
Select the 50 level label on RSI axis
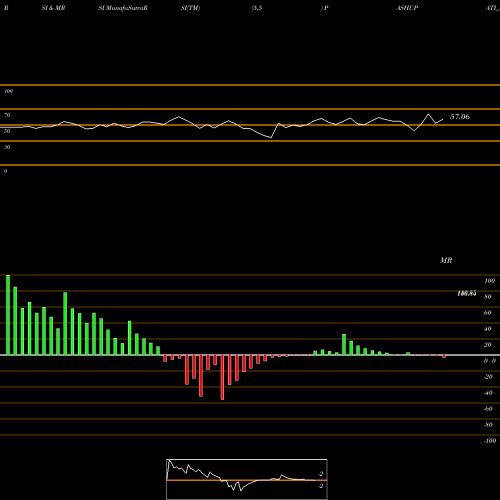click(x=7, y=131)
